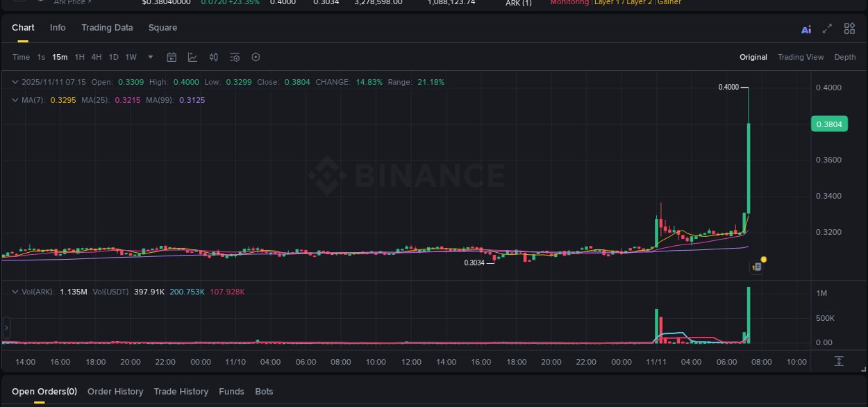Select the 15m timeframe interval
Screen dimensions: 868x407
point(59,57)
